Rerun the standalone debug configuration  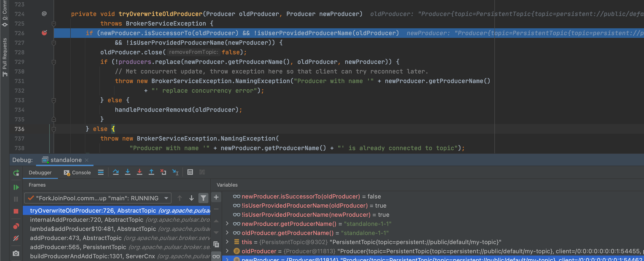click(16, 173)
